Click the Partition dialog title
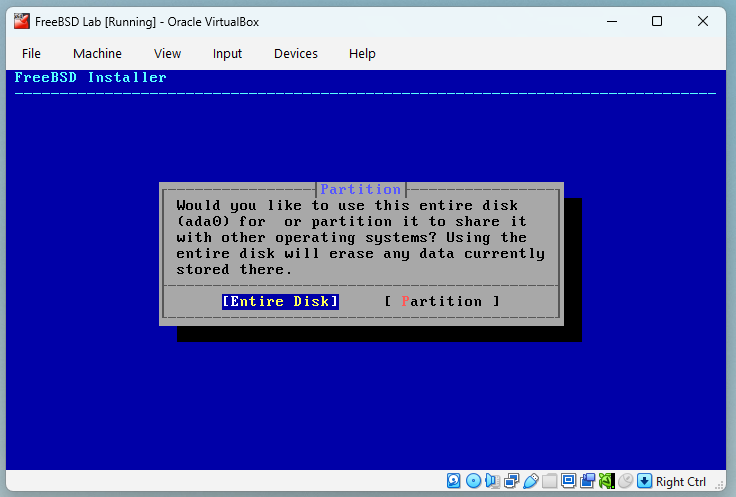Screen dimensions: 736x497 click(360, 189)
